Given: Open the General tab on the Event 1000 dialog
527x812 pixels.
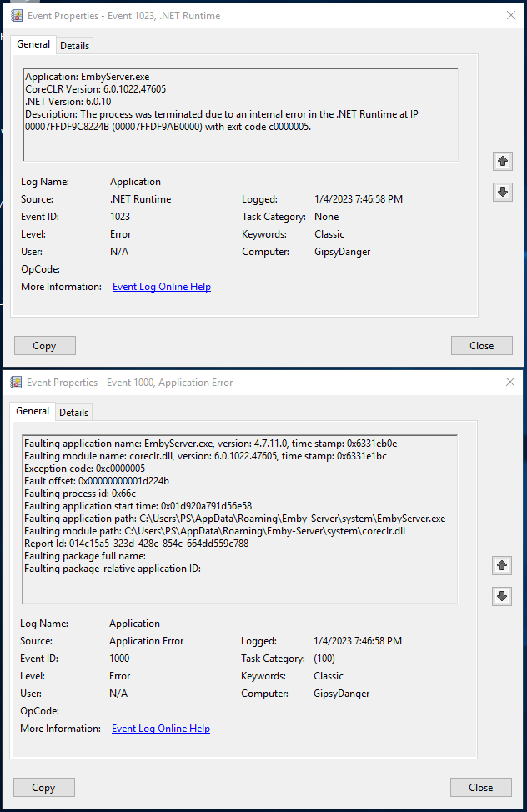Looking at the screenshot, I should tap(32, 411).
